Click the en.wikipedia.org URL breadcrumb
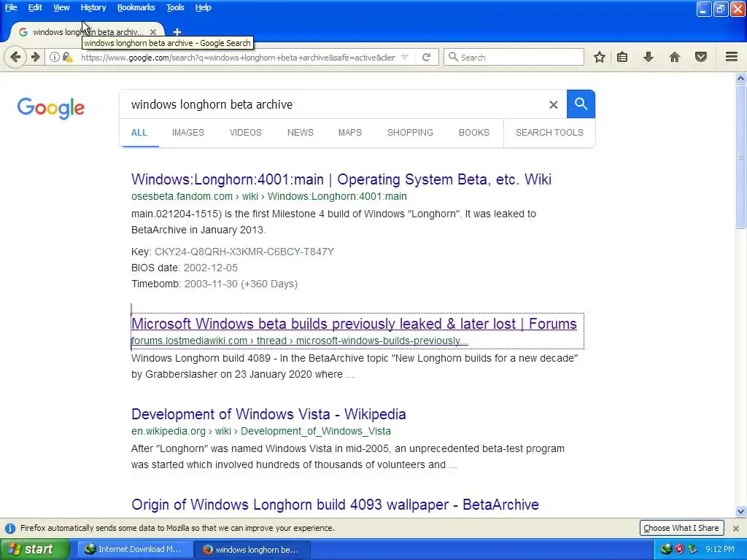This screenshot has width=747, height=560. (x=261, y=432)
